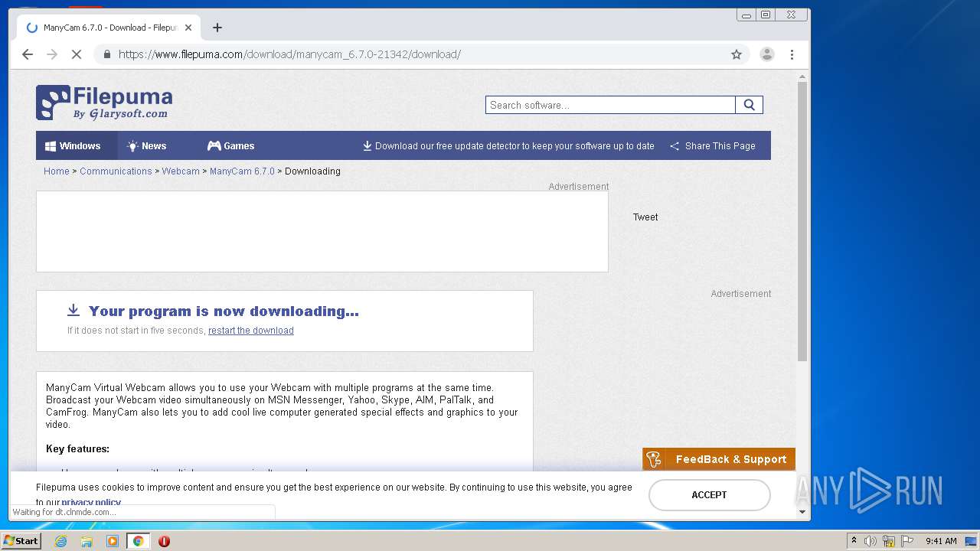This screenshot has height=551, width=980.
Task: Click restart the download link
Action: click(x=251, y=331)
